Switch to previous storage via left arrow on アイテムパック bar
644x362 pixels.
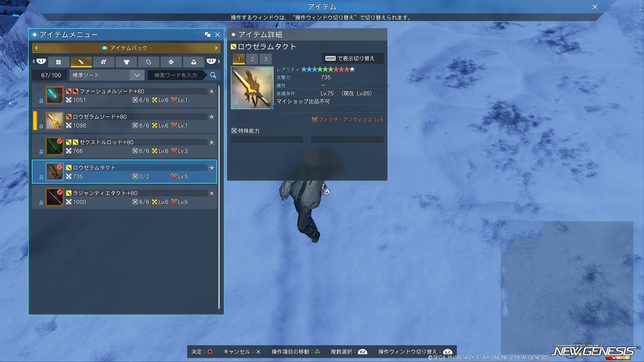point(35,48)
